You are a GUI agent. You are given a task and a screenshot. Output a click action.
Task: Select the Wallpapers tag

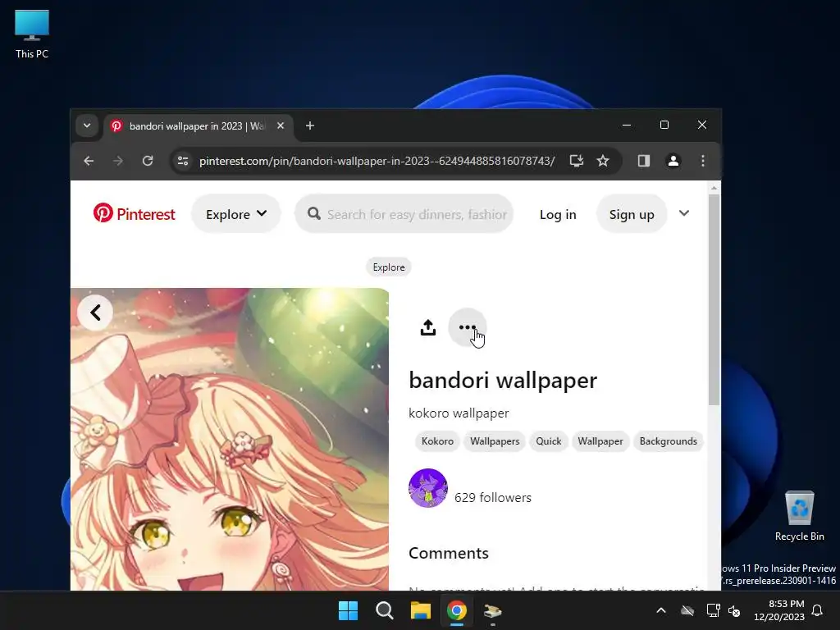(495, 441)
